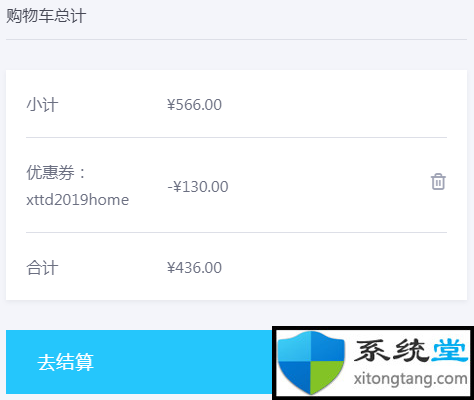Click the shield logo in watermark

tap(311, 362)
